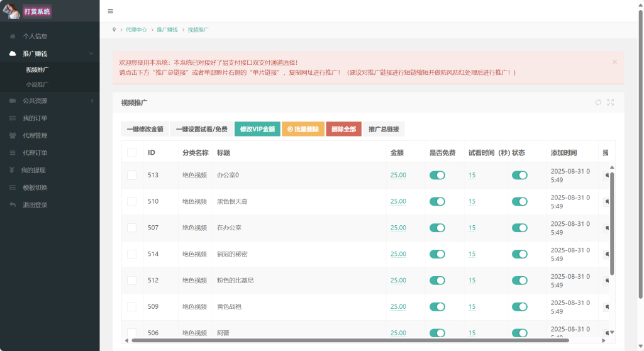
Task: Click the table scroll right arrow
Action: 603,340
